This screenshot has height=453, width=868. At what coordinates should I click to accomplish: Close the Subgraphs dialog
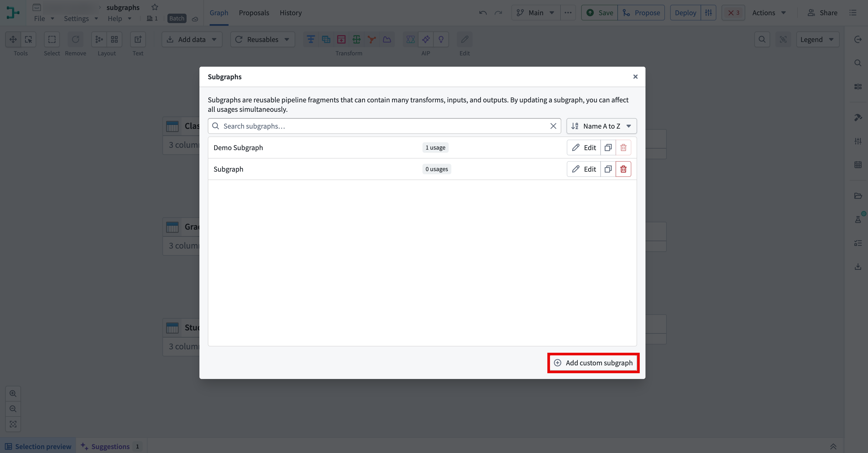[635, 77]
